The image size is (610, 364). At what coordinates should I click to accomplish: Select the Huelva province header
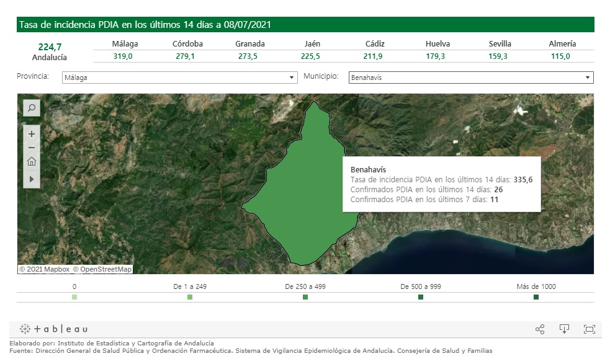click(x=437, y=43)
